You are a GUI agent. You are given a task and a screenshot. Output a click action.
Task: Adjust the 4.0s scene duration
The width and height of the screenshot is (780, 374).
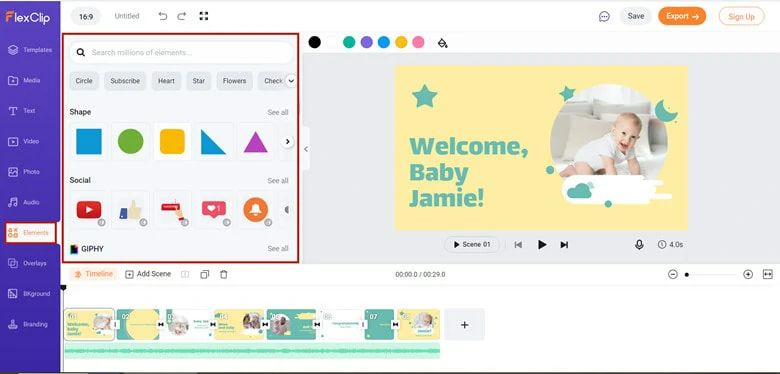click(x=670, y=245)
